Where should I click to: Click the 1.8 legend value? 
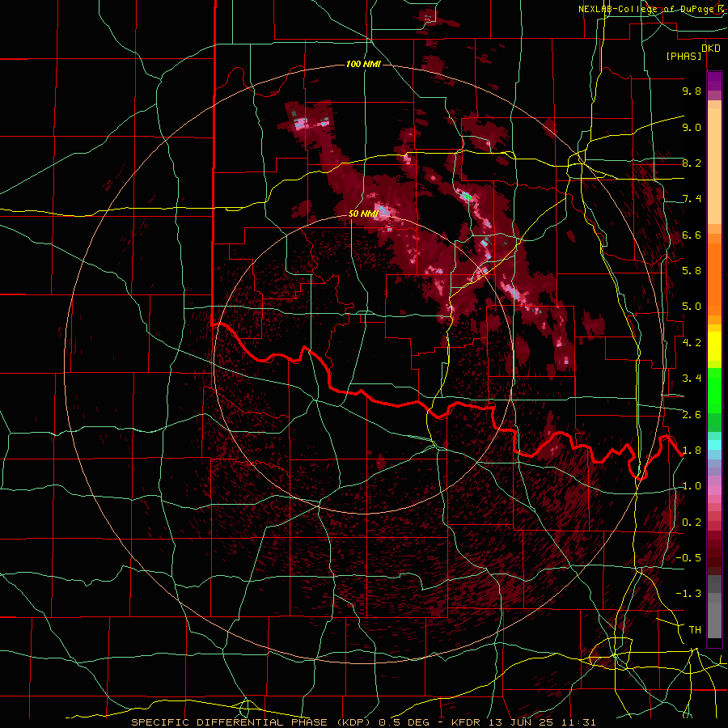692,451
